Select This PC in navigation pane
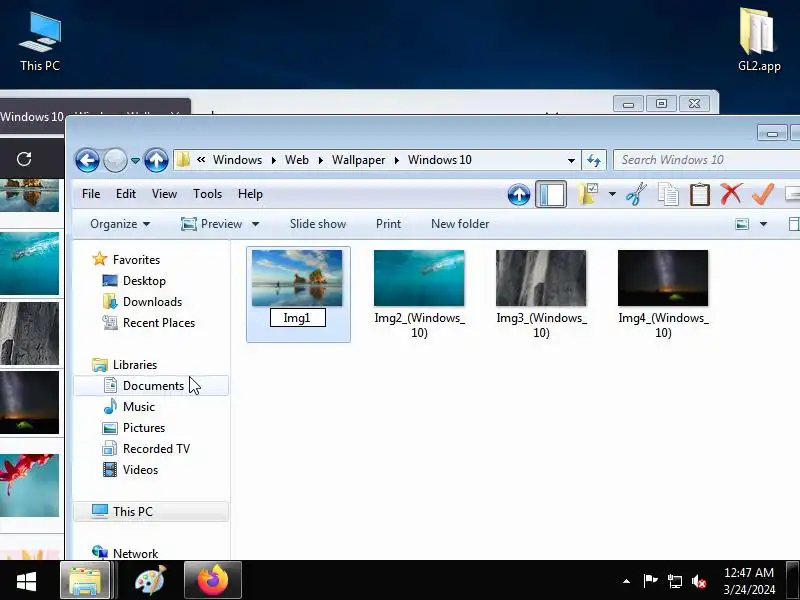800x600 pixels. (152, 512)
